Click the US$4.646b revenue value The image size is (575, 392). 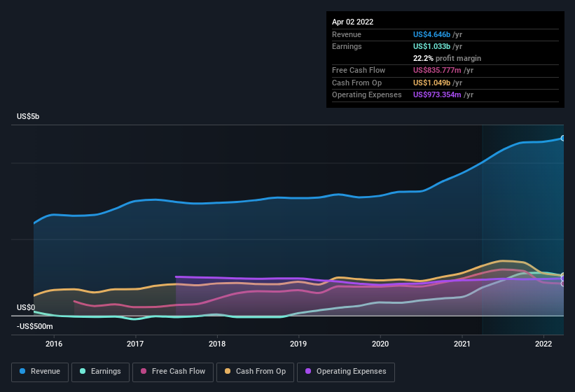pos(431,34)
